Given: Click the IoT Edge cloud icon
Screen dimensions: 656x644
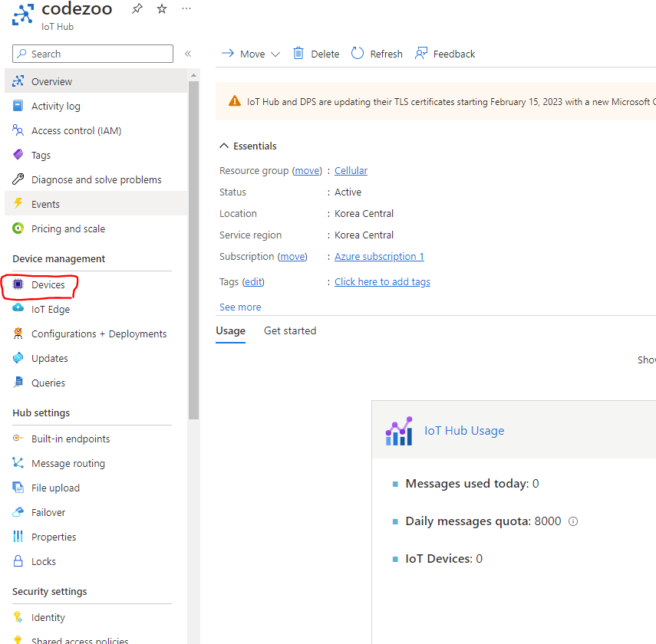Looking at the screenshot, I should pos(18,308).
